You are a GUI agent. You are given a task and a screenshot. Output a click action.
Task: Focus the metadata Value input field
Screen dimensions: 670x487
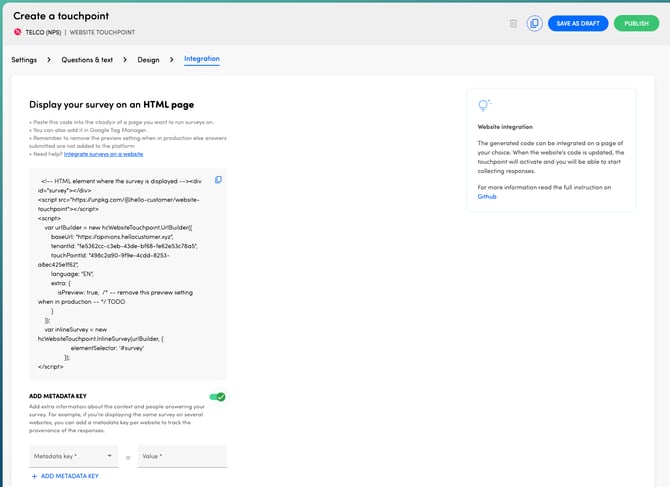tap(182, 456)
